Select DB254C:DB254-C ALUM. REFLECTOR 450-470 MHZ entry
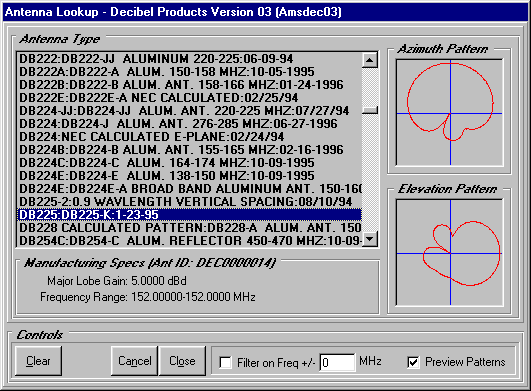The width and height of the screenshot is (531, 391). tap(189, 241)
